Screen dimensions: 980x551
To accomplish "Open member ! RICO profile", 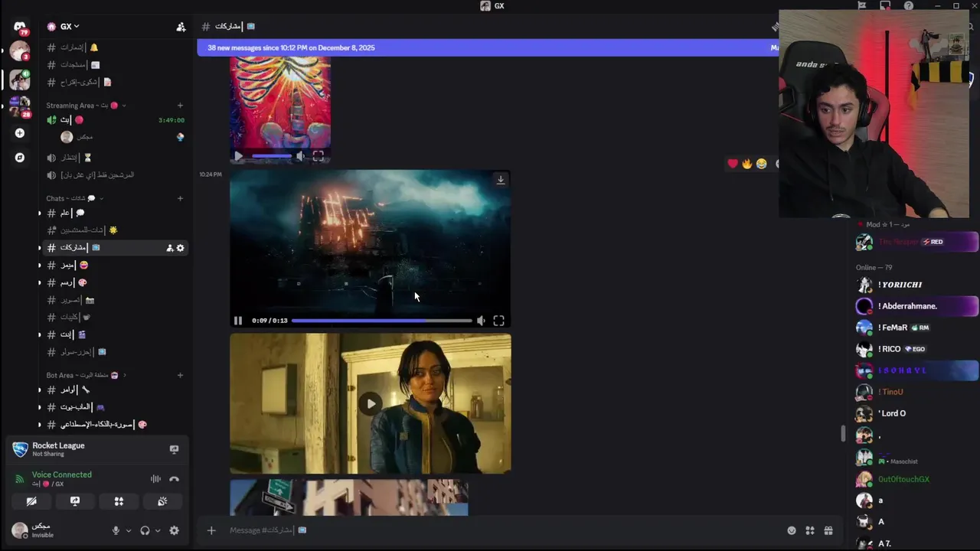I will pos(916,349).
